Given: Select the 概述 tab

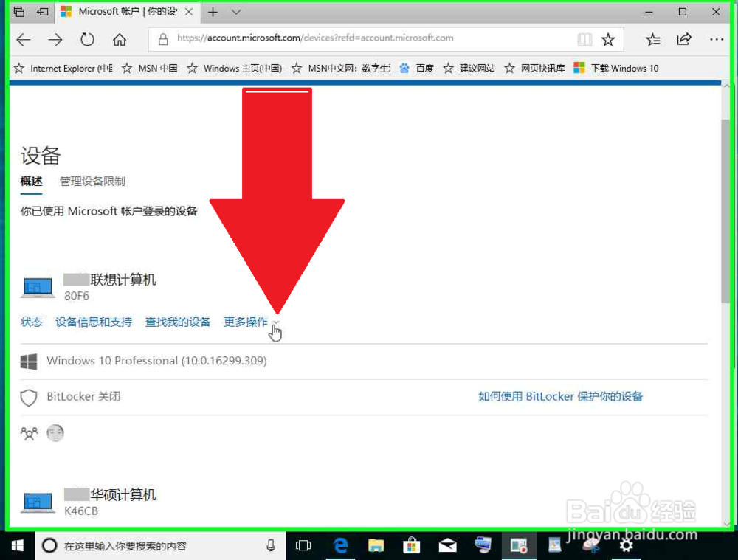Looking at the screenshot, I should click(x=31, y=182).
